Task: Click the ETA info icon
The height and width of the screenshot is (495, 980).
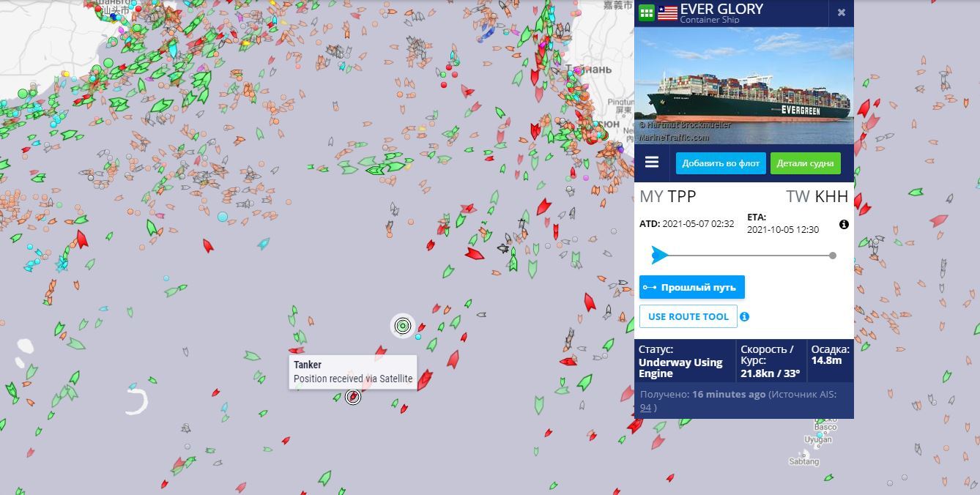Action: 844,224
